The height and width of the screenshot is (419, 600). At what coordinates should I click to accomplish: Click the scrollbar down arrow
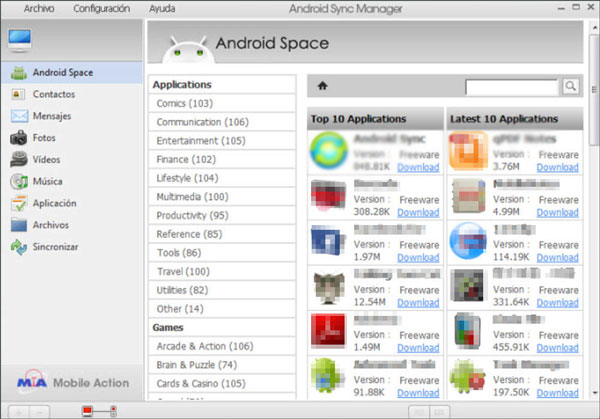595,393
